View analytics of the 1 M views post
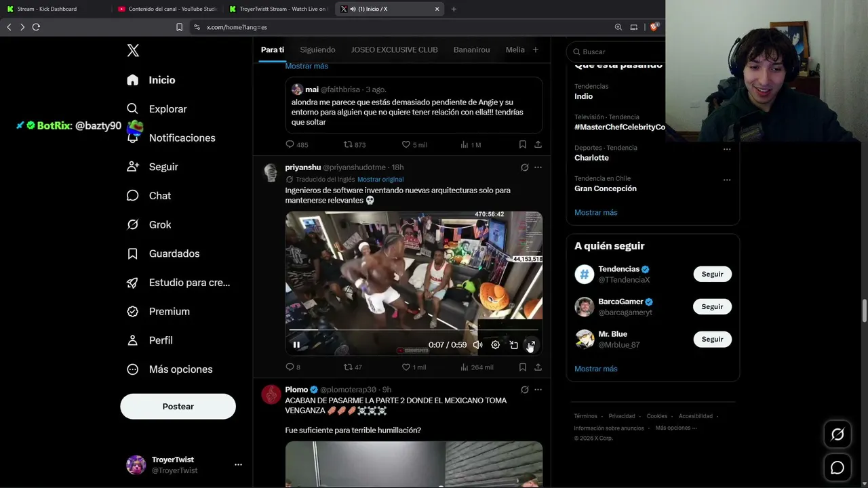This screenshot has width=868, height=488. click(x=471, y=144)
